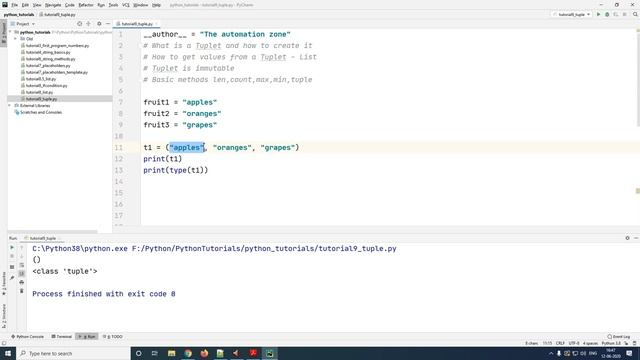This screenshot has height=360, width=640.
Task: Open the Navigate menu
Action: point(53,5)
